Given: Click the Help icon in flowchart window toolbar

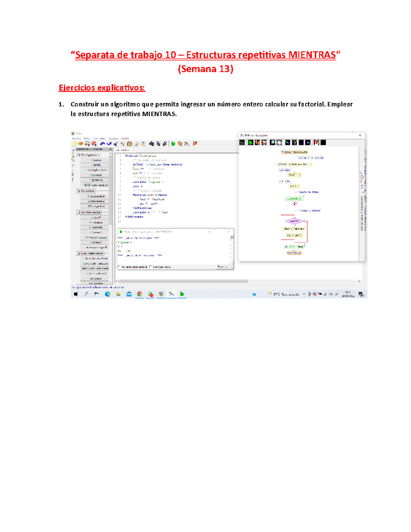Looking at the screenshot, I should [316, 143].
